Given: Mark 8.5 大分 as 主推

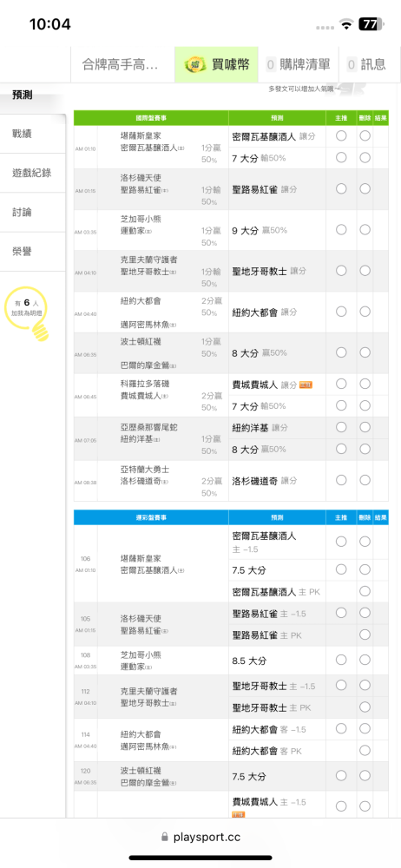Looking at the screenshot, I should pos(341,660).
